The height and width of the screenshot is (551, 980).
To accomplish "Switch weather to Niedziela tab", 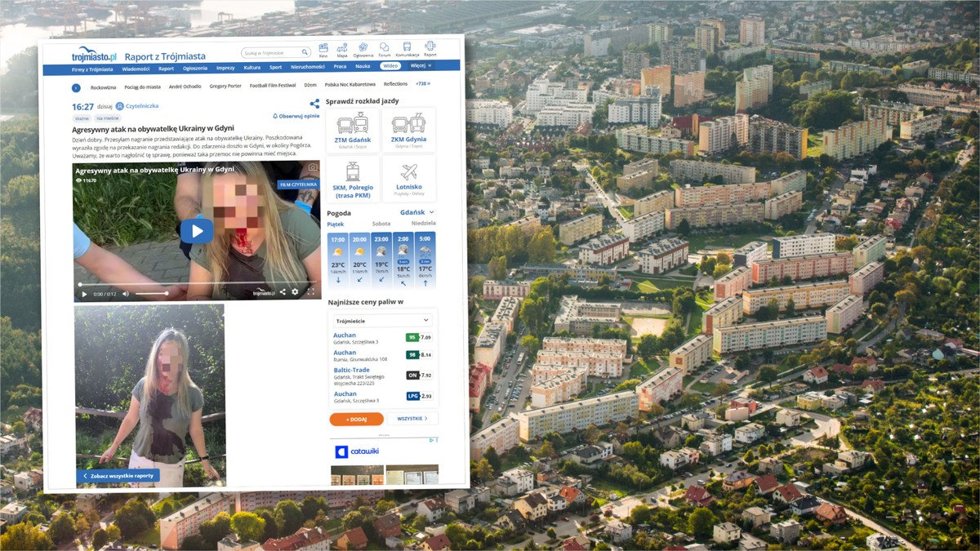I will [423, 223].
